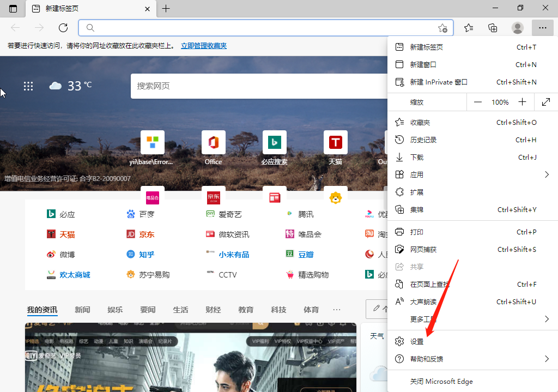This screenshot has height=392, width=558.
Task: Open the 知乎 site link
Action: (146, 255)
